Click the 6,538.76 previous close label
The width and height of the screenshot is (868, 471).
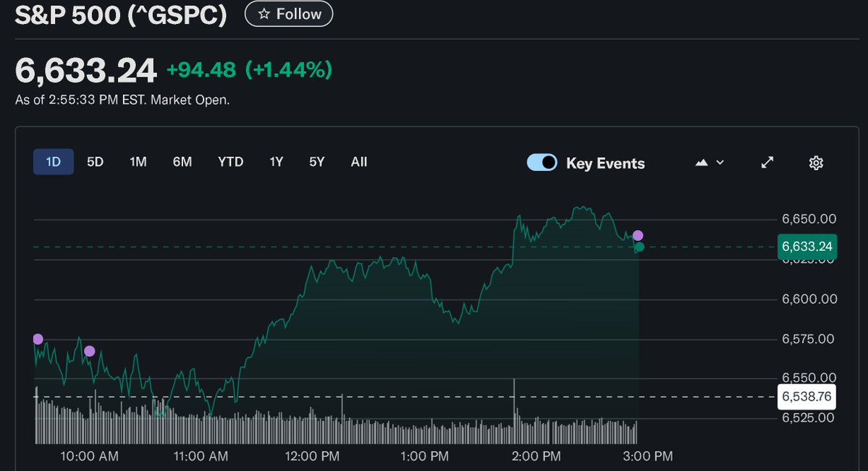click(806, 396)
